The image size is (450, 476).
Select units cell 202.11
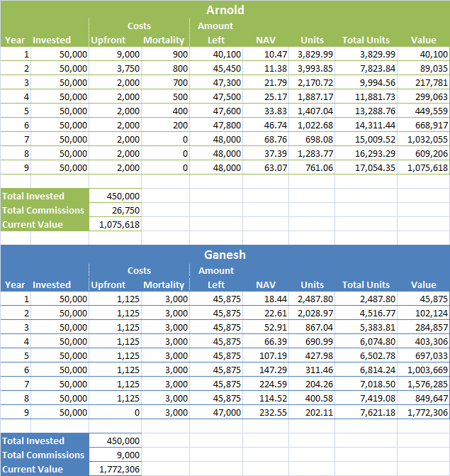(319, 412)
